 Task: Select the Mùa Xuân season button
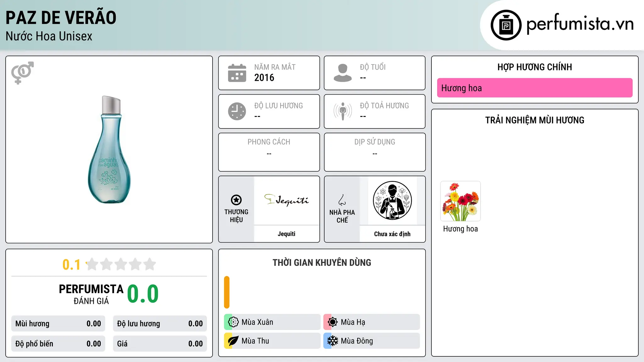pos(272,322)
